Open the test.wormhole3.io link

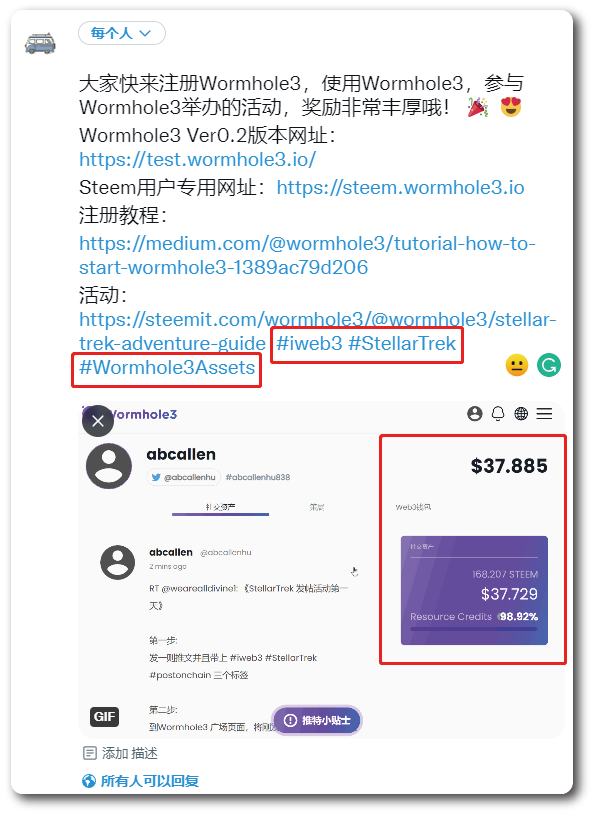pos(197,160)
